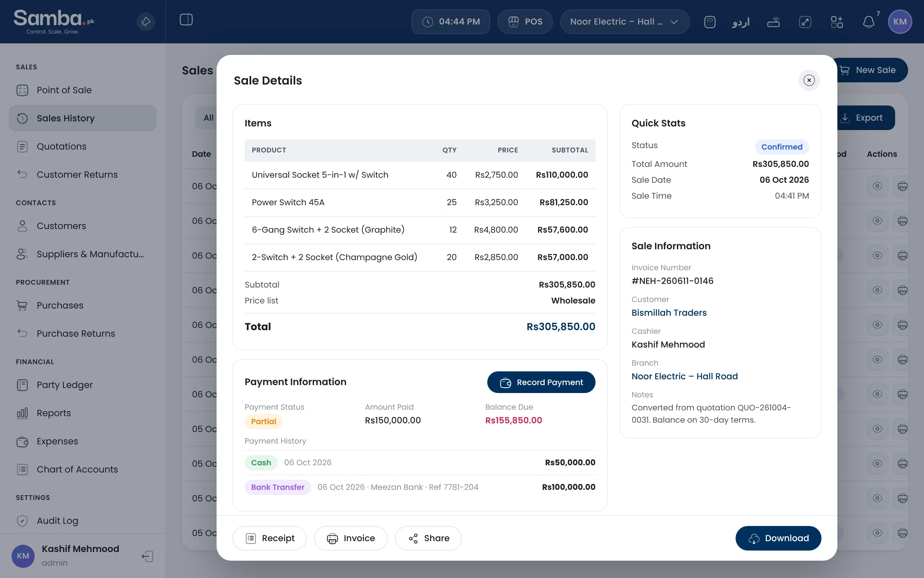View Reports section

(82, 413)
